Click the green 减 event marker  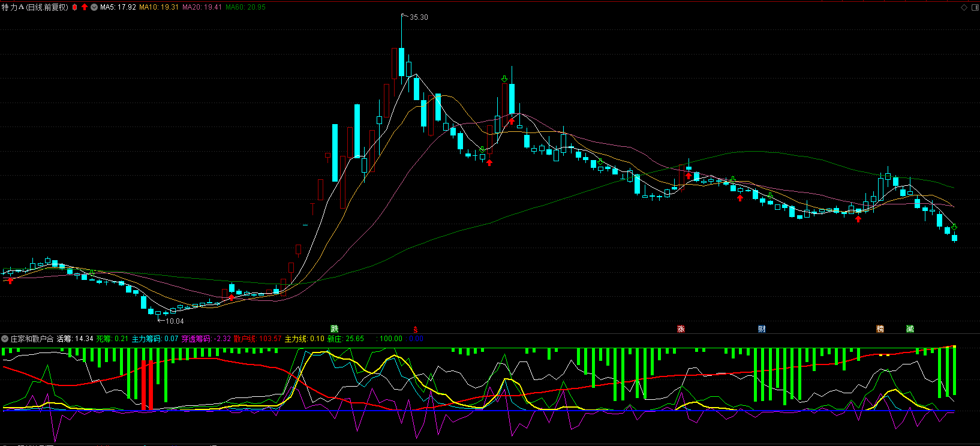tap(910, 329)
